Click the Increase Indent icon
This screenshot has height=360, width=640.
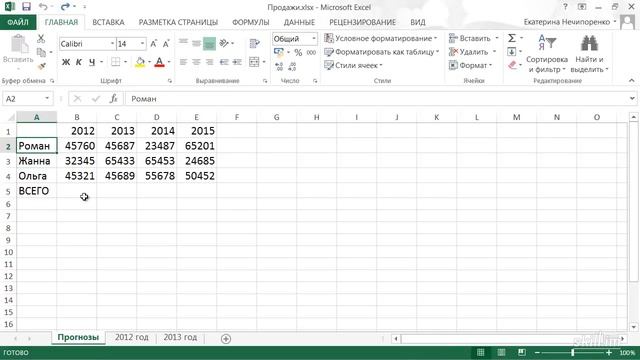(237, 62)
